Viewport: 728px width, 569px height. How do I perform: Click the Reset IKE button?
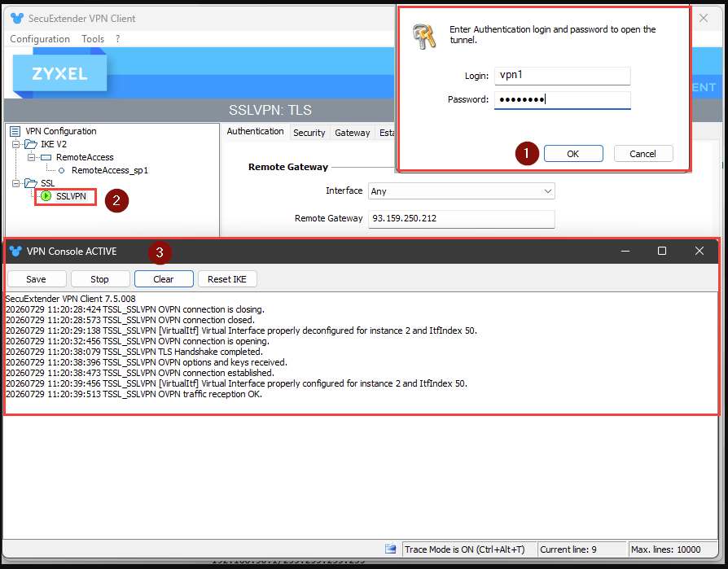coord(227,279)
